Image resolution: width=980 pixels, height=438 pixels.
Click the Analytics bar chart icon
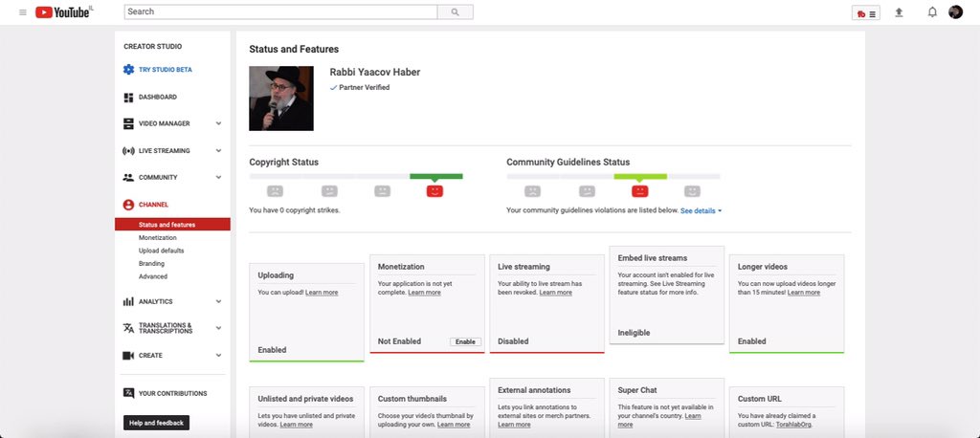[128, 302]
